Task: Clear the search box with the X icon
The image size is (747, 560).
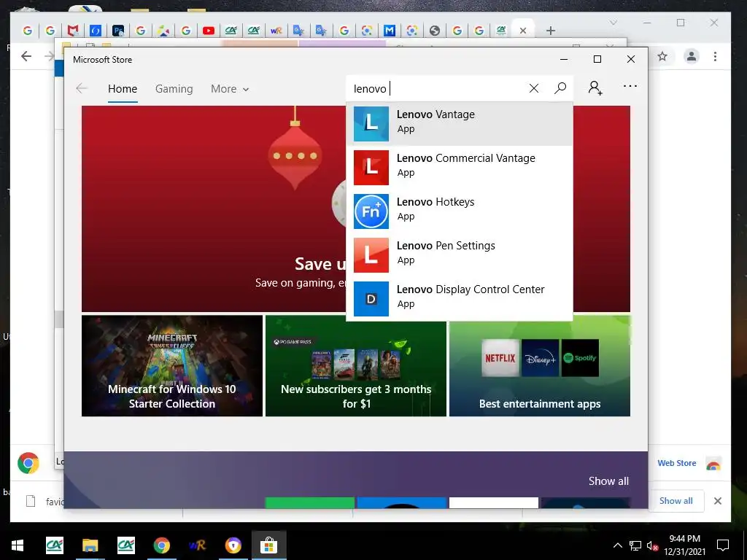Action: (x=533, y=88)
